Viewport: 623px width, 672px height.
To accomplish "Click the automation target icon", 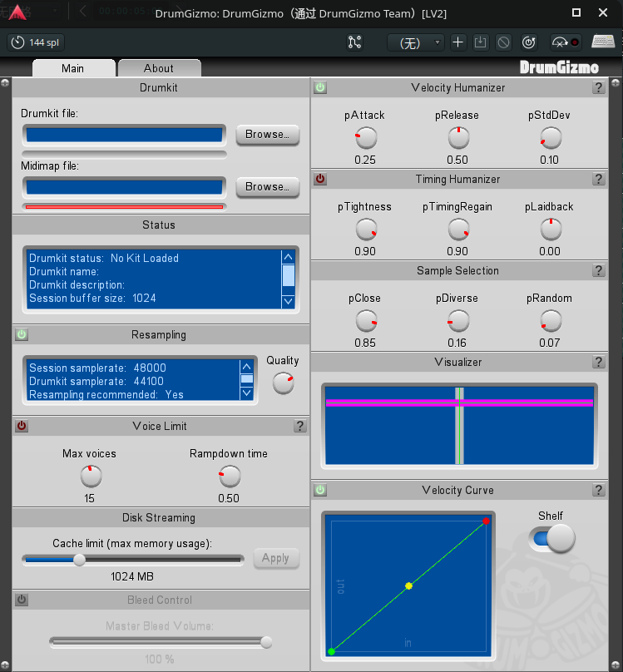I will click(529, 42).
